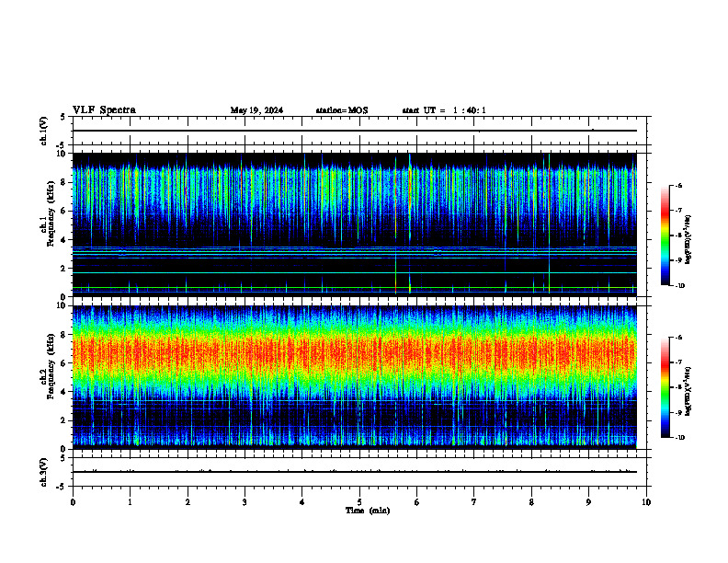Click the ch.3 voltage waveform trace
The width and height of the screenshot is (728, 563).
[354, 472]
